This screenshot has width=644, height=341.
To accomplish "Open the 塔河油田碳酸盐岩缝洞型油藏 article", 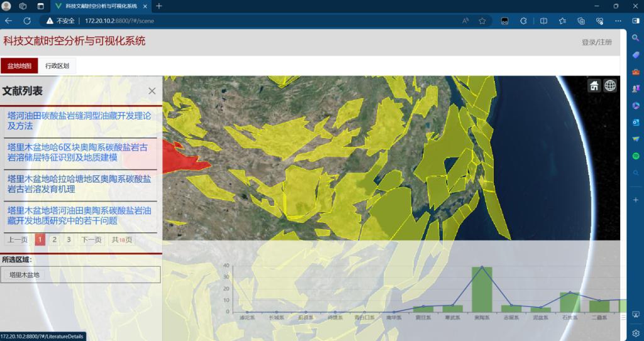I will point(79,121).
